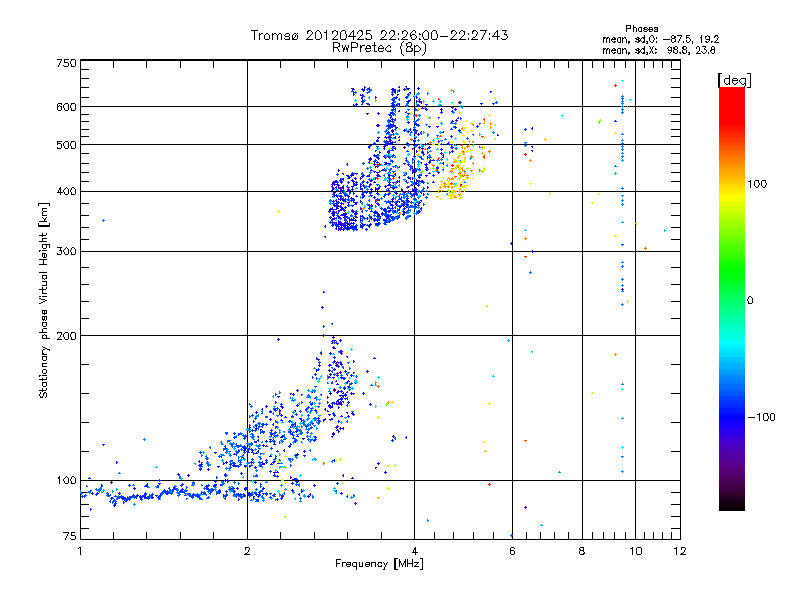
Task: Click the plot title Tromsø 20120425 22:26:00-22:27:43
Action: click(x=379, y=35)
